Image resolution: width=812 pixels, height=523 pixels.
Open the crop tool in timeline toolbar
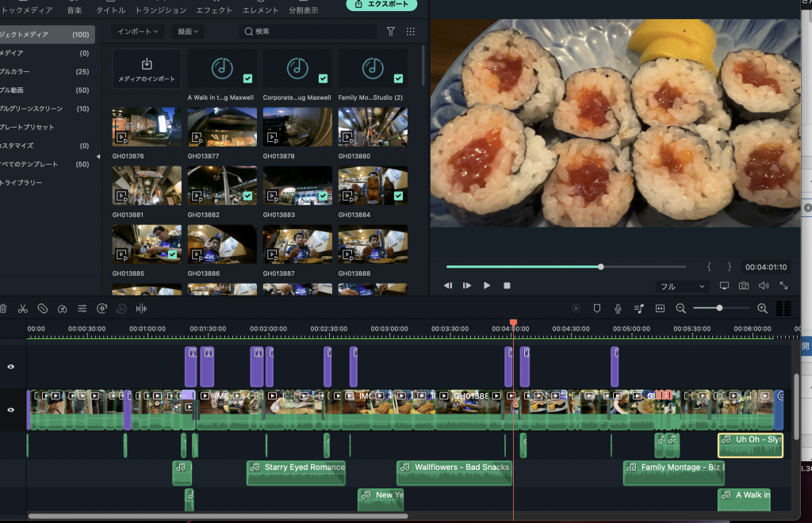(x=43, y=309)
